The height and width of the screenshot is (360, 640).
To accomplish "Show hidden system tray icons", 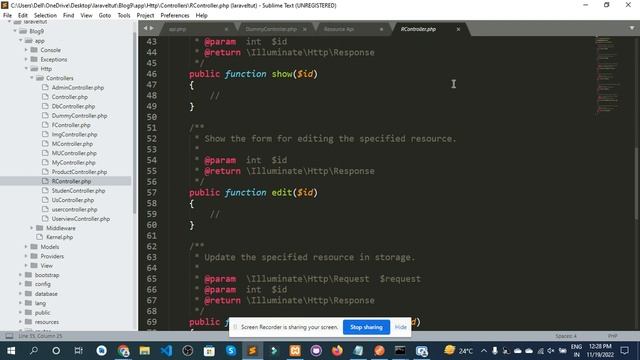I will [x=484, y=351].
